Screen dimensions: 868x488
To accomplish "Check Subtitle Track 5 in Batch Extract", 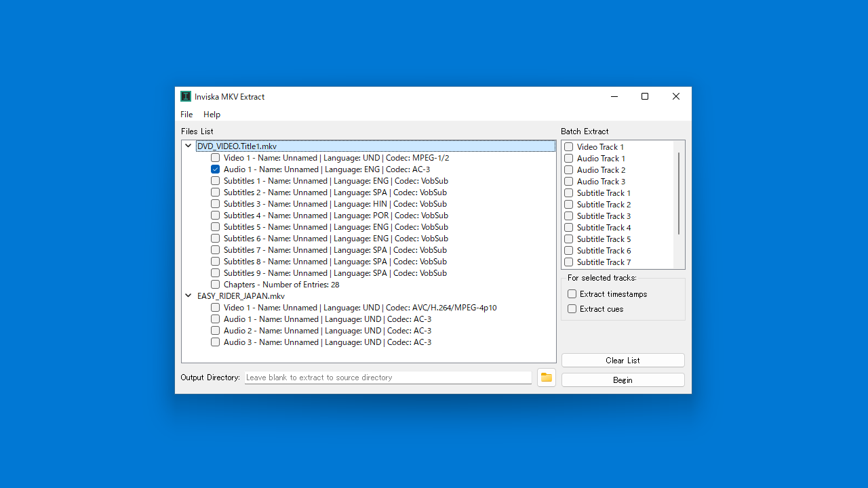I will click(x=568, y=239).
